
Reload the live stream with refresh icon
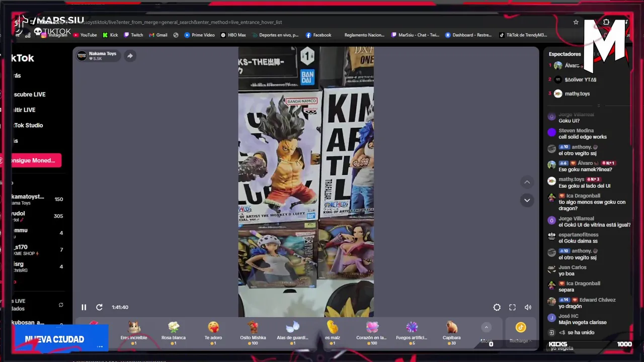tap(99, 307)
